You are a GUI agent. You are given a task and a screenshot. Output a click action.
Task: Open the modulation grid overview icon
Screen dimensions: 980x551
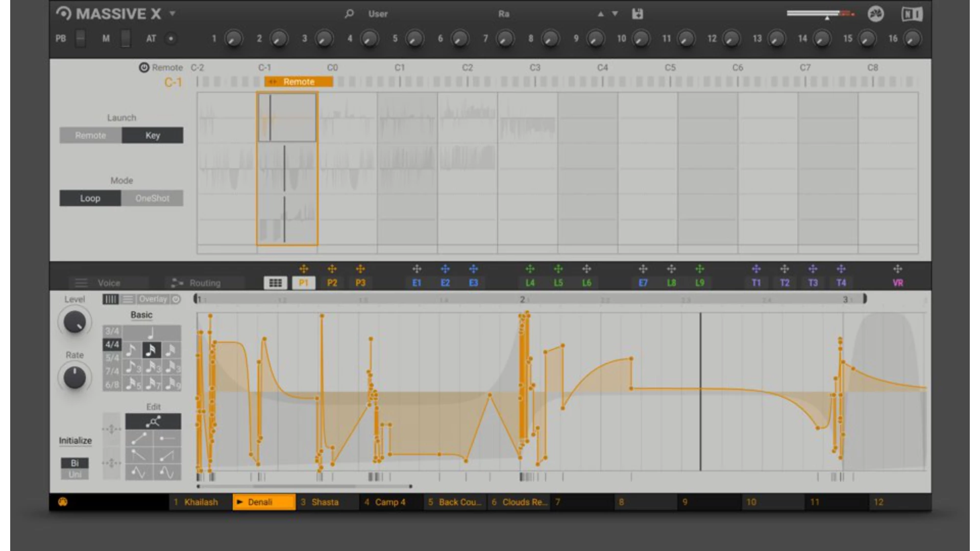tap(275, 283)
